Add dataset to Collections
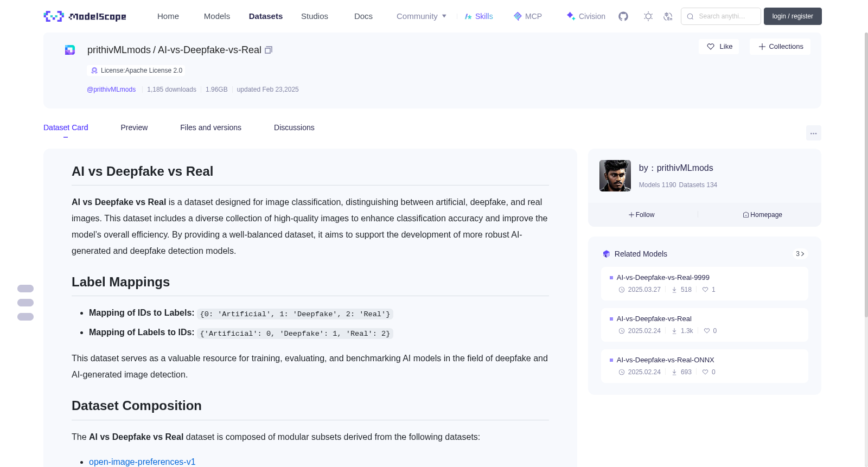 780,47
